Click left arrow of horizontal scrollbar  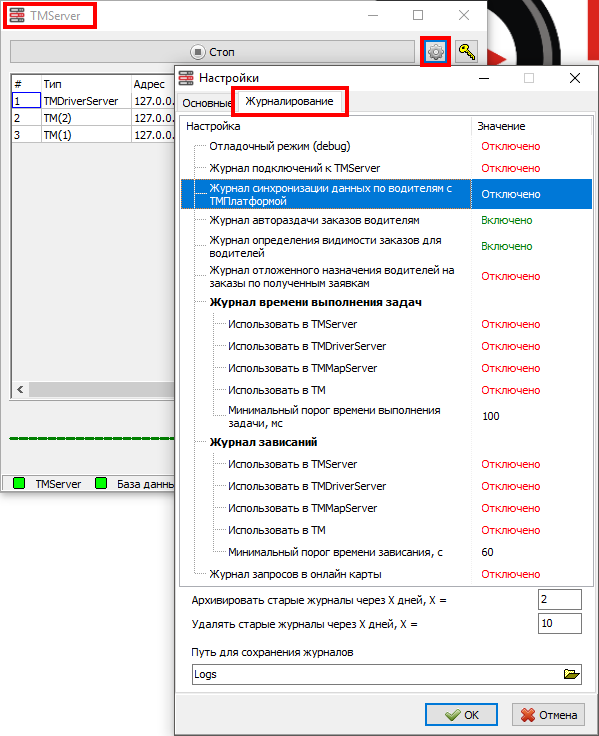[x=20, y=389]
